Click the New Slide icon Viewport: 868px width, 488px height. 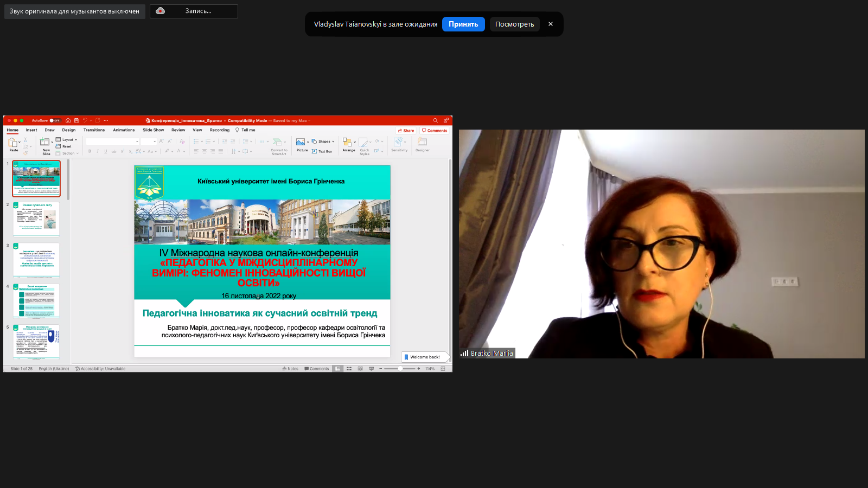(x=45, y=142)
